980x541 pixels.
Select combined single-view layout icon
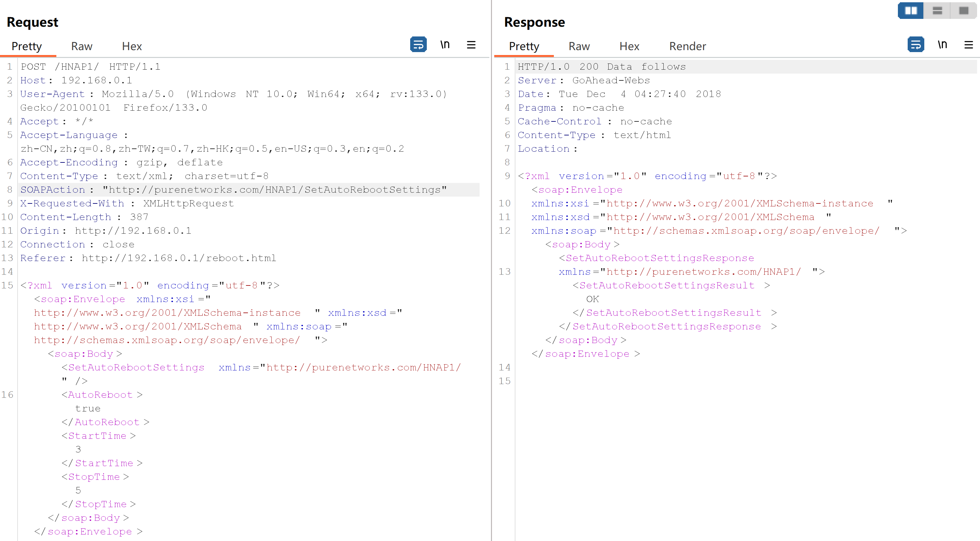pos(964,11)
